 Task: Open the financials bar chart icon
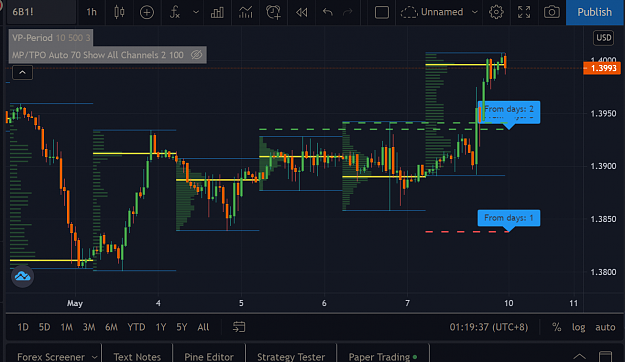tap(217, 12)
